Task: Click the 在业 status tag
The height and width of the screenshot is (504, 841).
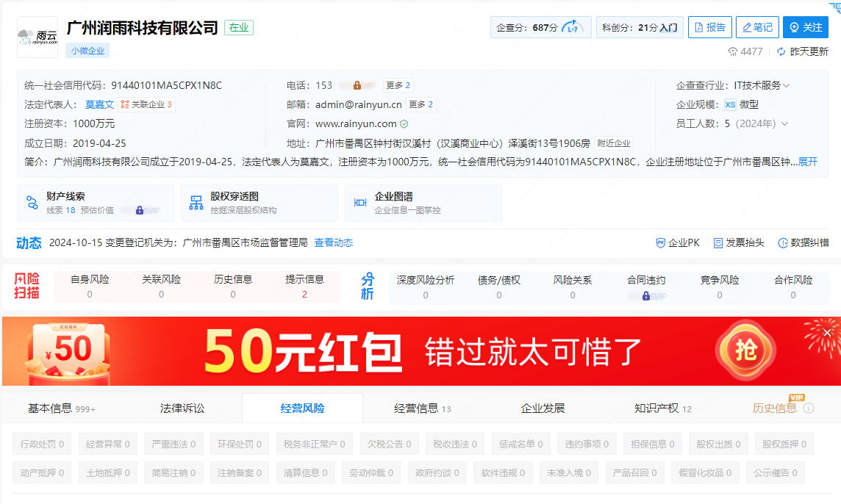Action: (239, 27)
